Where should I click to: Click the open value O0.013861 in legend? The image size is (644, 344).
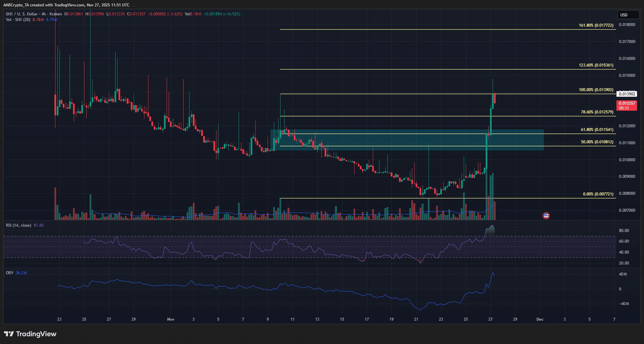[x=74, y=14]
